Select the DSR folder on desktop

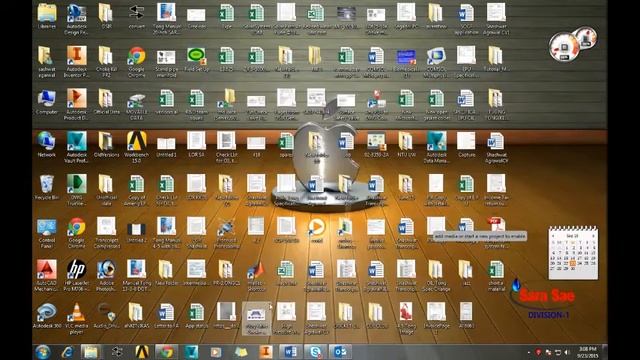pos(106,16)
